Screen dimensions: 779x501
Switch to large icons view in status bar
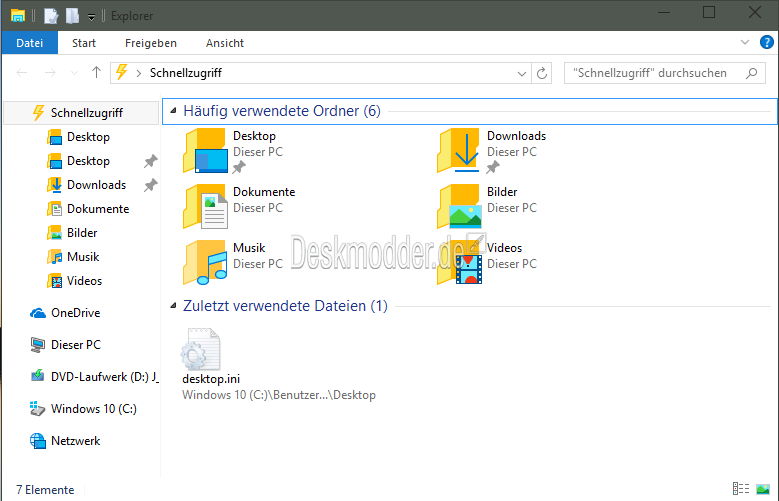pyautogui.click(x=763, y=489)
